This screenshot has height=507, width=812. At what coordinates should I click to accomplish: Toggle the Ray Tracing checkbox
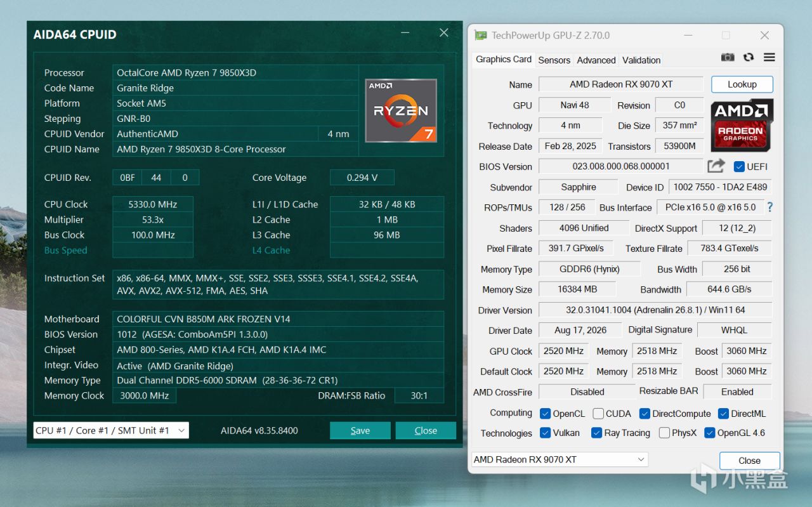point(596,433)
